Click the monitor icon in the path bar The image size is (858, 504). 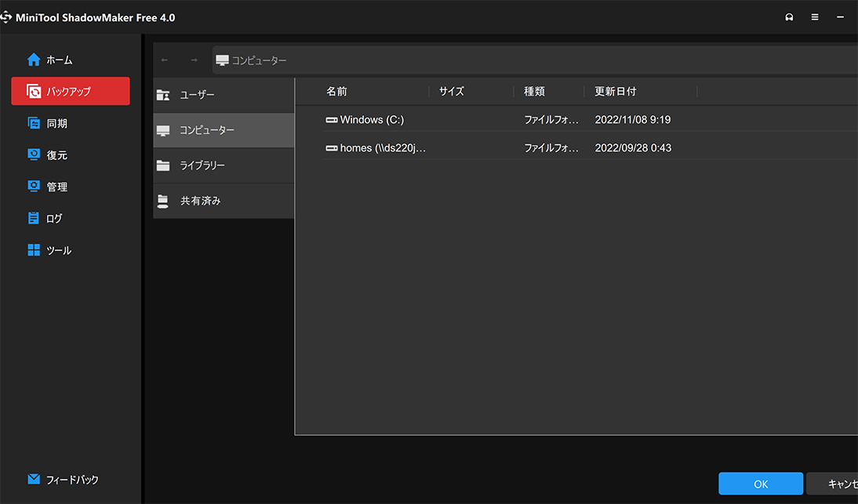coord(222,60)
